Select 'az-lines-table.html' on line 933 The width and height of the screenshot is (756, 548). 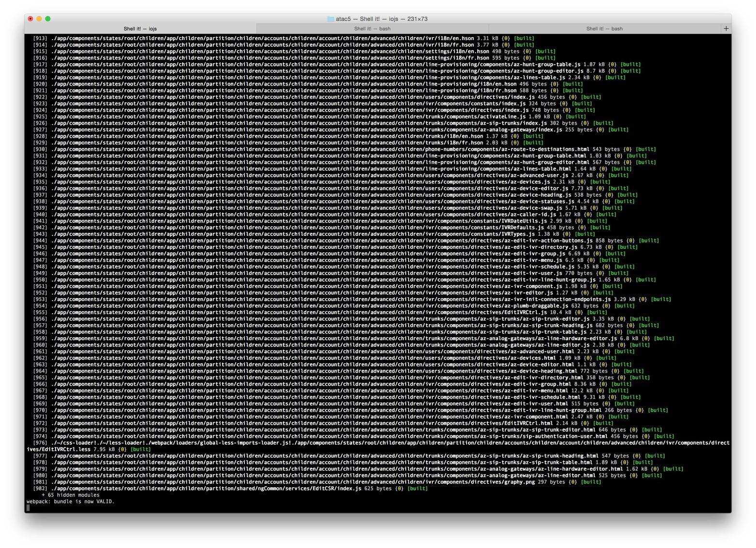542,169
